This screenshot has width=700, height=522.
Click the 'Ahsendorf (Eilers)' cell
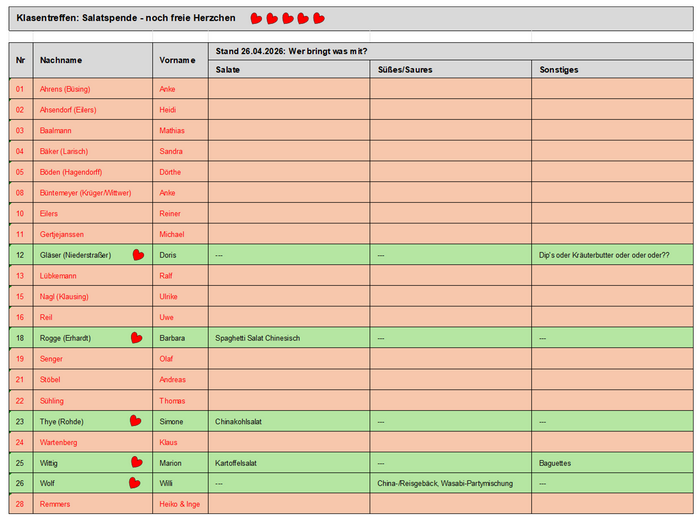pos(92,110)
